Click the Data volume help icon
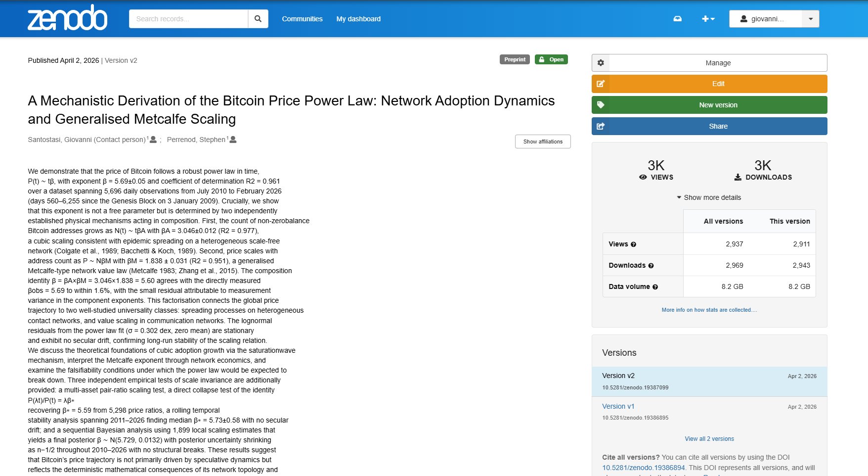 pyautogui.click(x=655, y=287)
